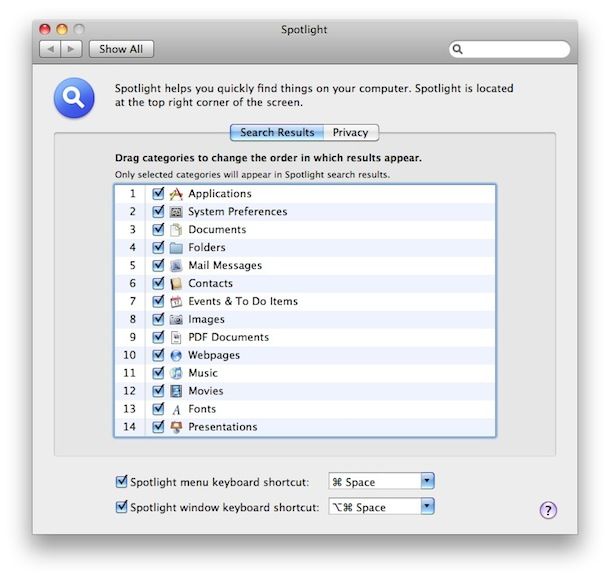Select the Fonts row label

click(x=202, y=409)
